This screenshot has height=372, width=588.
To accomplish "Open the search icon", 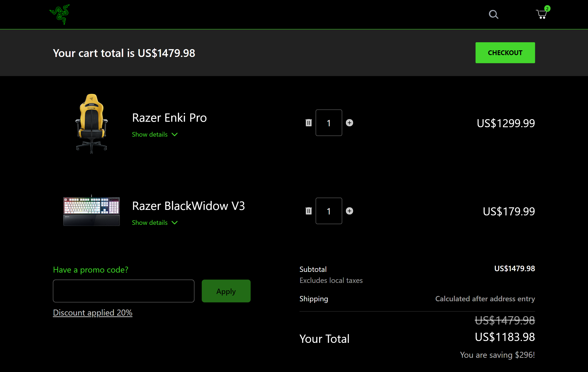I will (494, 14).
